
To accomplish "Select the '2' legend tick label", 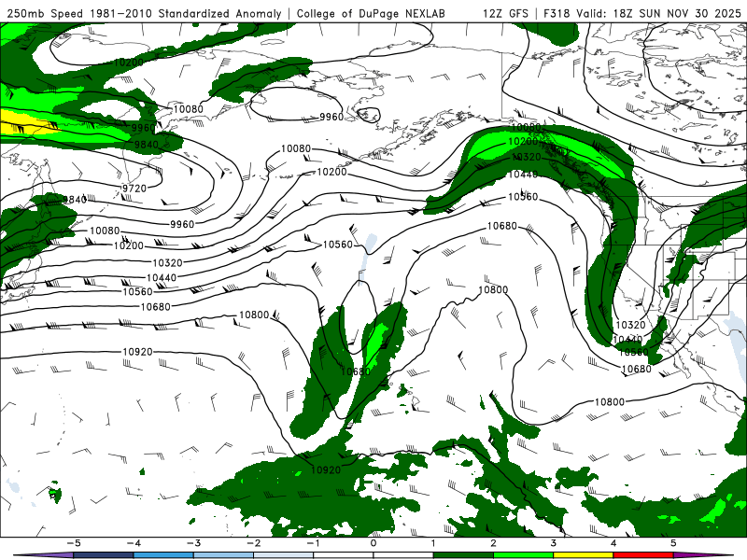I will [494, 543].
